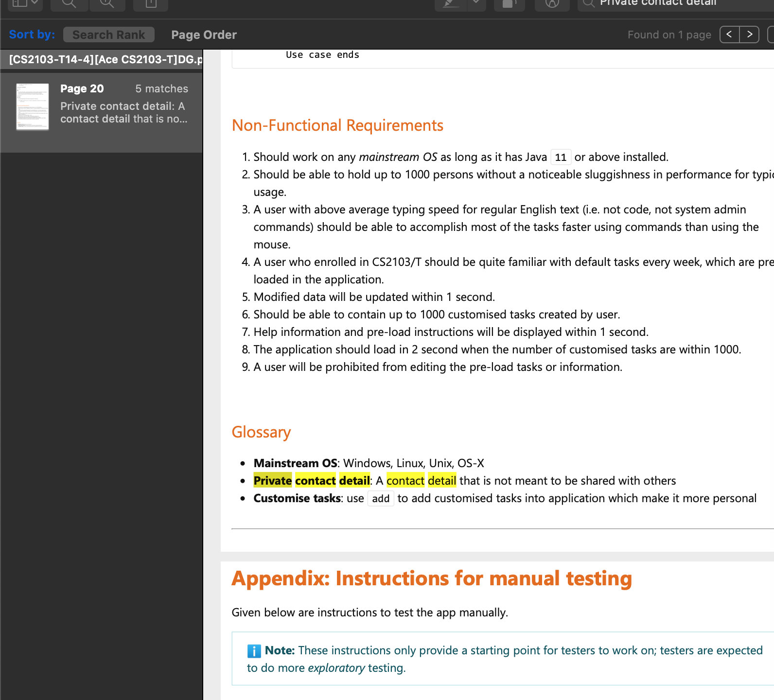Viewport: 774px width, 700px height.
Task: Click the italic word 'exploratory' in the note
Action: pyautogui.click(x=336, y=668)
